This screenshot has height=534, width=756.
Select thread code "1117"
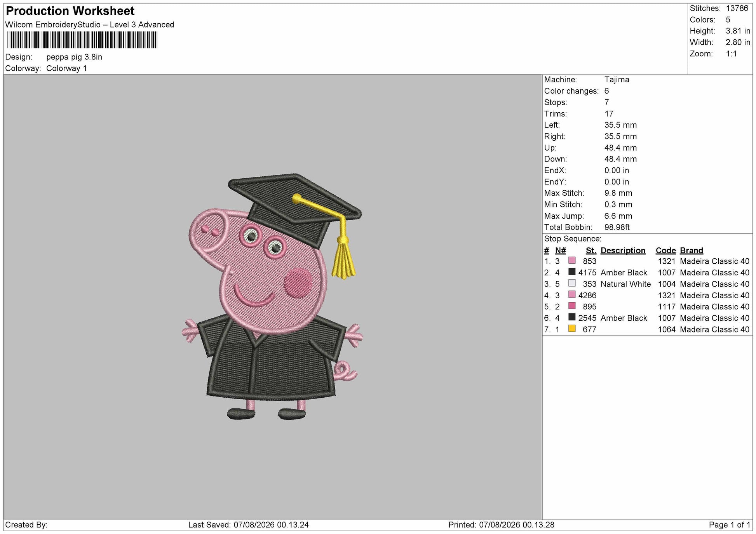[x=667, y=307]
